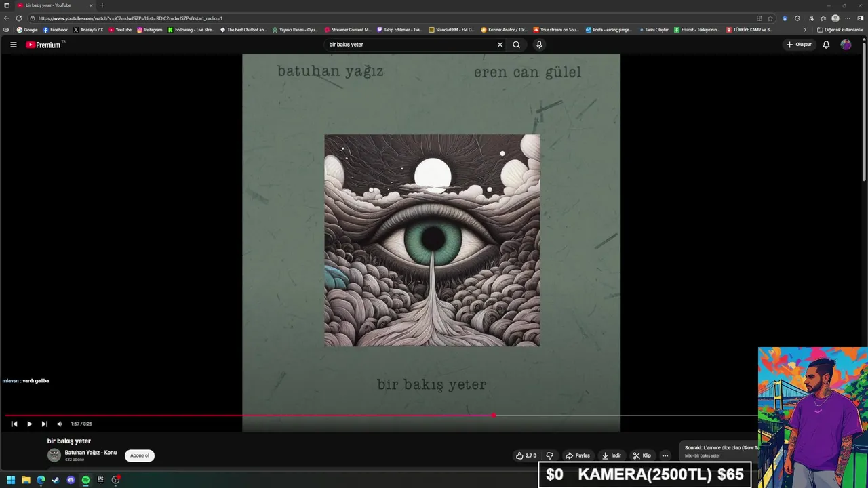868x488 pixels.
Task: Open a new browser tab
Action: pos(102,5)
